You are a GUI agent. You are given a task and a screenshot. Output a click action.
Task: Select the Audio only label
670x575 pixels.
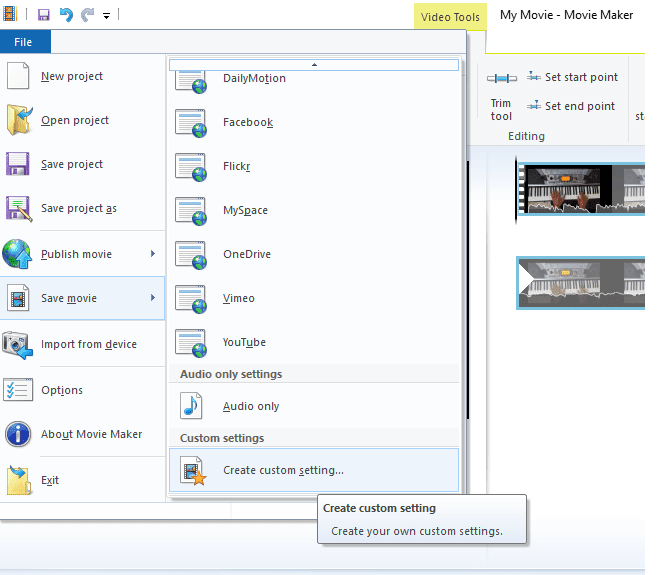point(251,406)
